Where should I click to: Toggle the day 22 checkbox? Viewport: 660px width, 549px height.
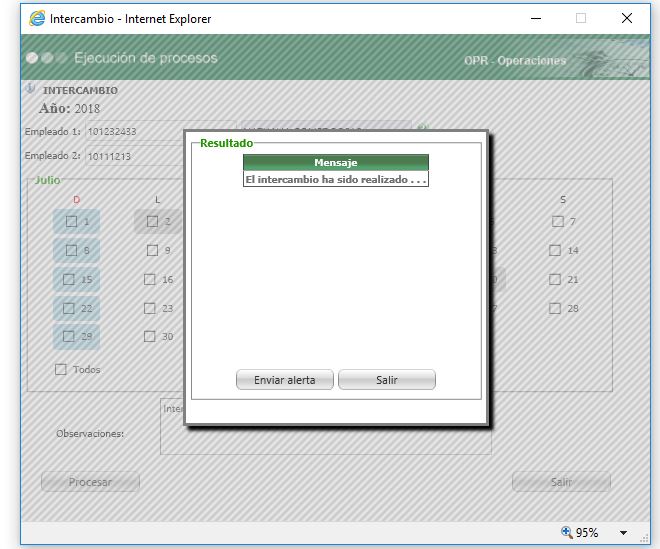[x=69, y=308]
